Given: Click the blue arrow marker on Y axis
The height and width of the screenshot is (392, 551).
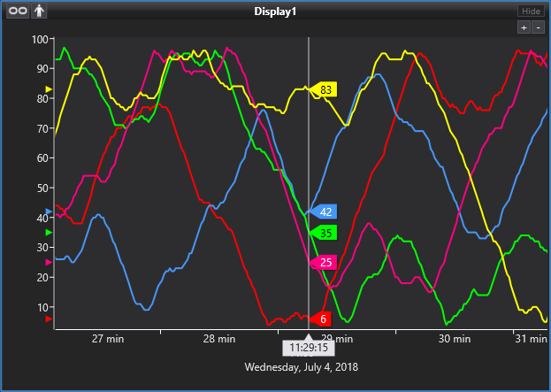Looking at the screenshot, I should point(50,211).
